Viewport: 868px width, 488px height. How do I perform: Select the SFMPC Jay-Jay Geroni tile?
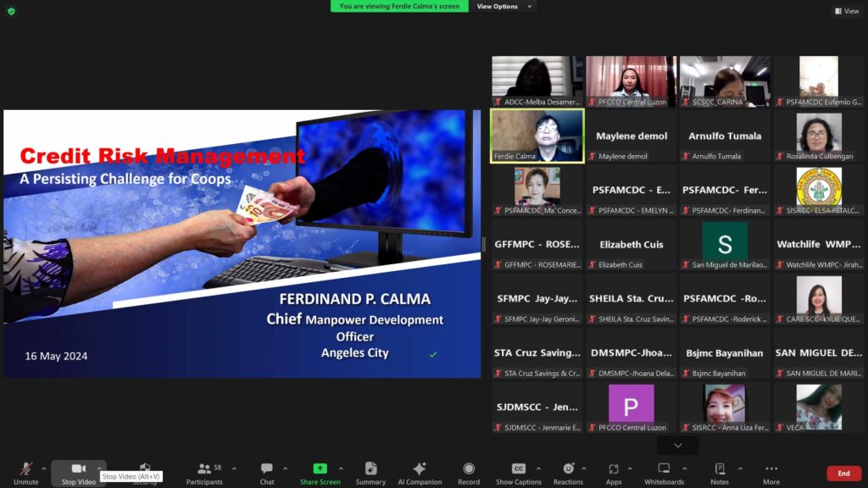pos(537,299)
